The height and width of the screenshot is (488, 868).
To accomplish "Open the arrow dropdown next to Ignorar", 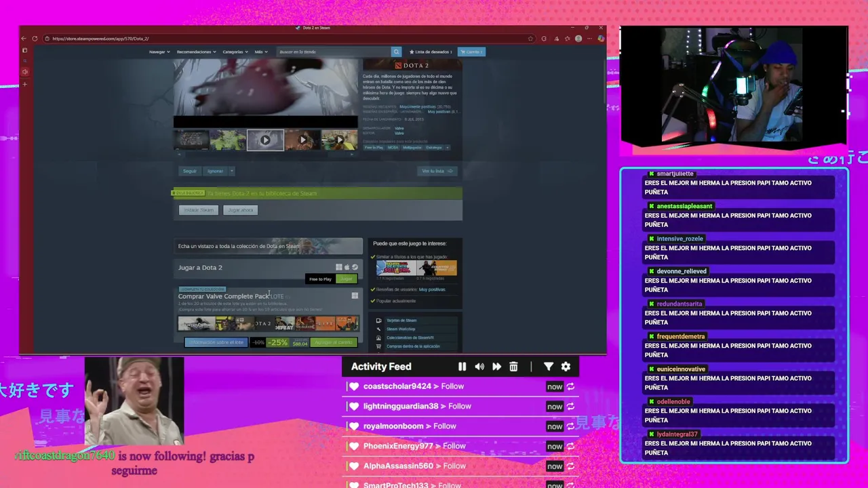I will 231,171.
